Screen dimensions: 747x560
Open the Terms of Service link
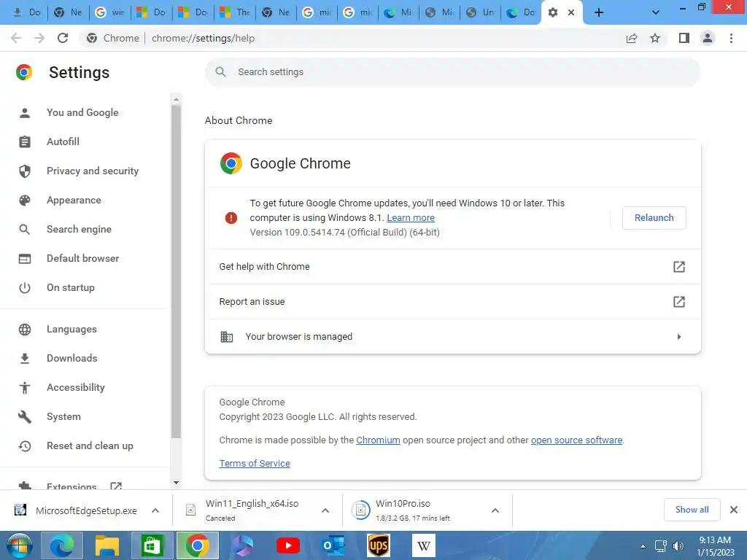pyautogui.click(x=255, y=463)
